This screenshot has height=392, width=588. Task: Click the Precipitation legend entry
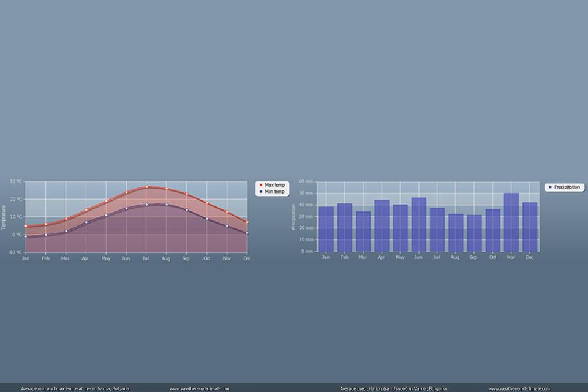click(567, 187)
